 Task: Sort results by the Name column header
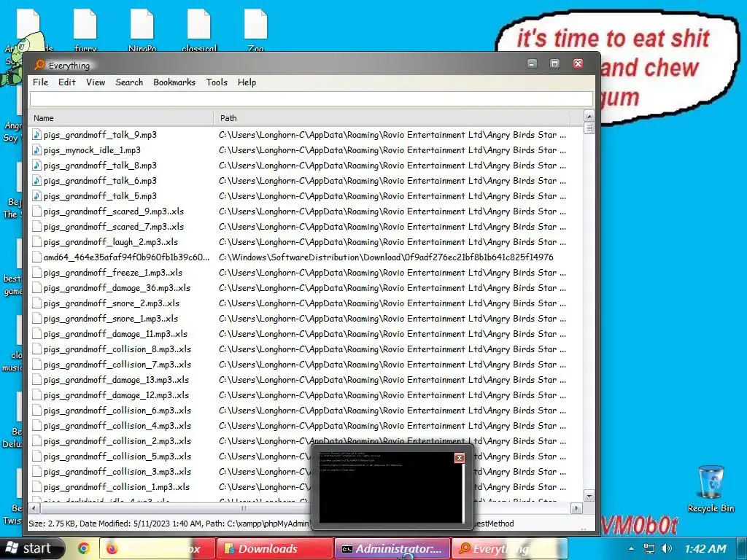pos(122,118)
